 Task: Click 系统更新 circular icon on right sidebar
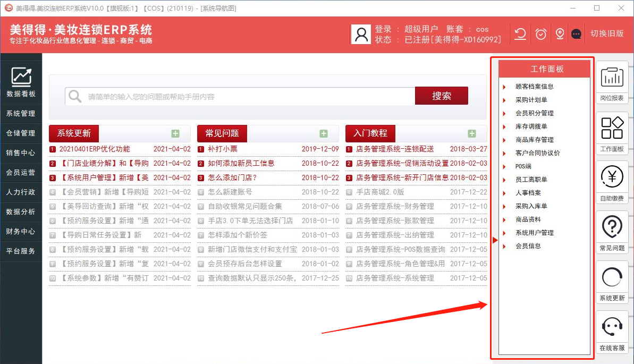[x=612, y=277]
